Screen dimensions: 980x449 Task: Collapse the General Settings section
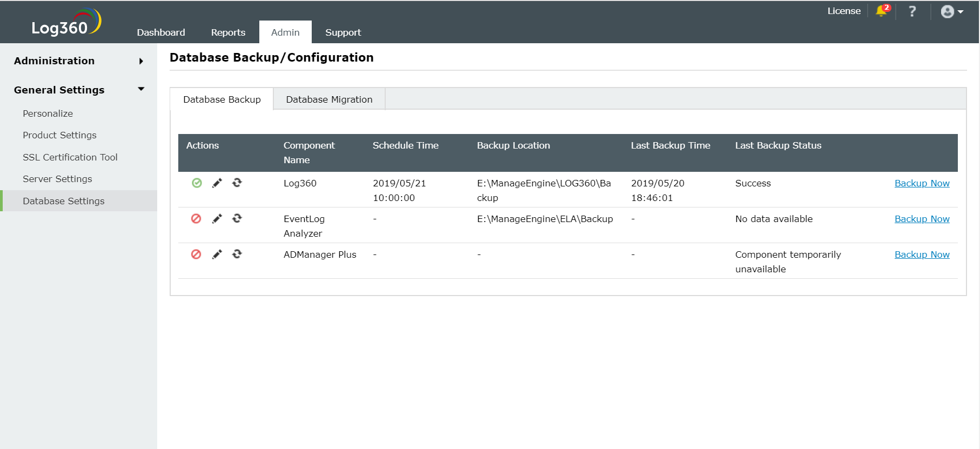click(x=141, y=89)
